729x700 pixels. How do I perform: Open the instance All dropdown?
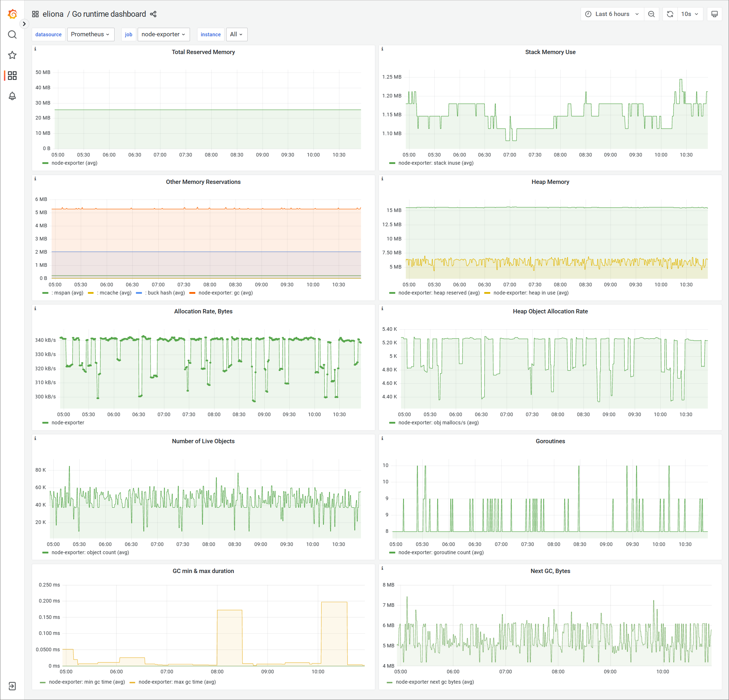click(236, 34)
